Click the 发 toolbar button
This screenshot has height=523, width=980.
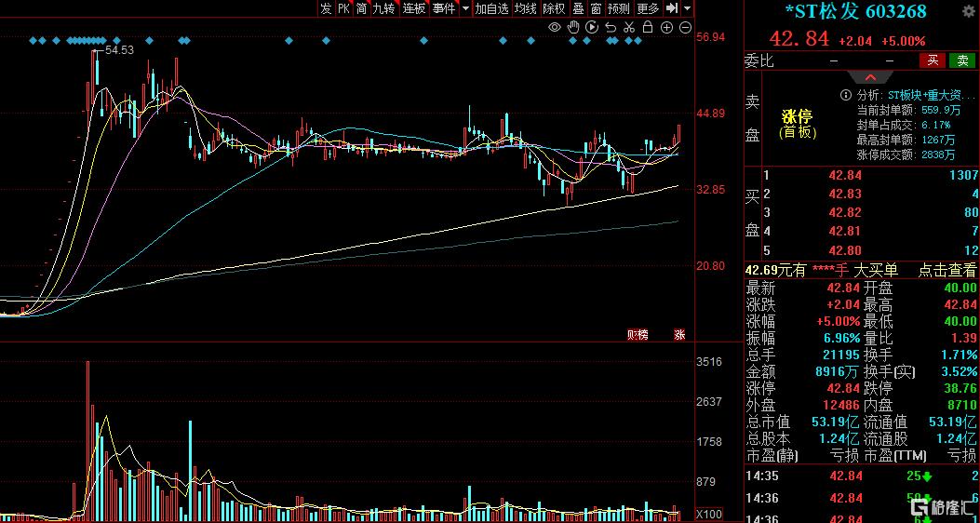click(327, 8)
